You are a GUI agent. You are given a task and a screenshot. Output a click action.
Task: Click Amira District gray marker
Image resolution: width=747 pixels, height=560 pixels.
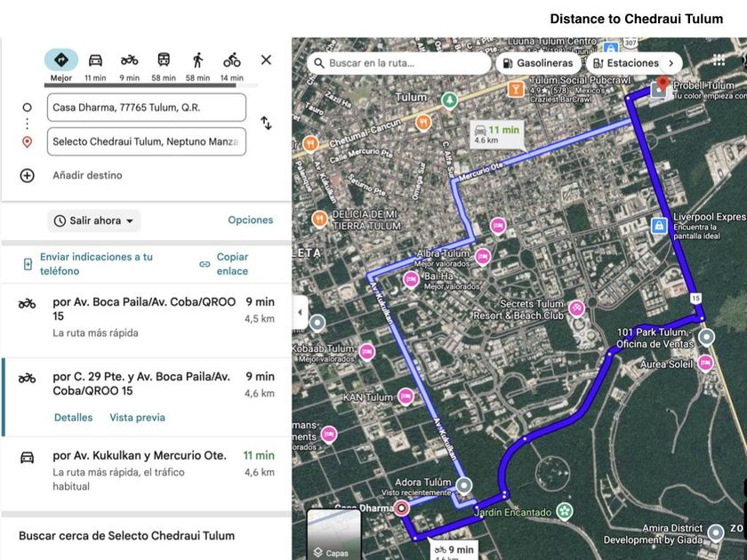[716, 532]
